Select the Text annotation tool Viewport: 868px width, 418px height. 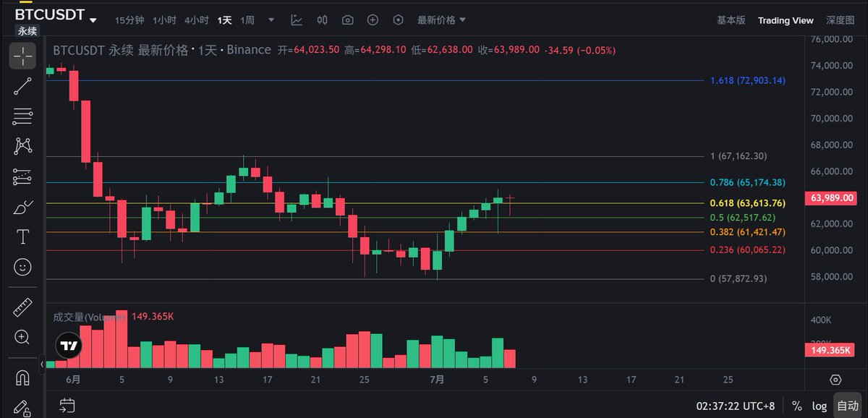point(22,237)
